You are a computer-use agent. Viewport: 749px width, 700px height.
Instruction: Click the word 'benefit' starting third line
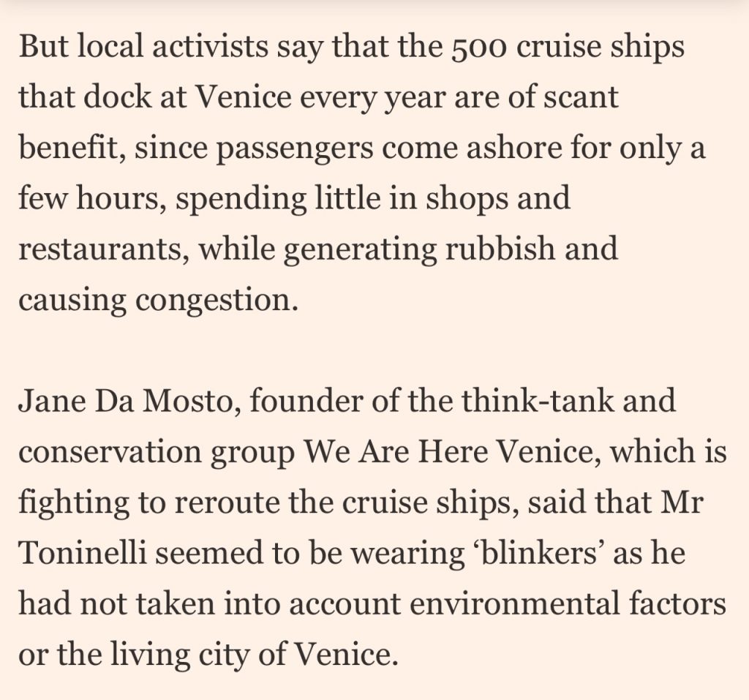click(68, 147)
